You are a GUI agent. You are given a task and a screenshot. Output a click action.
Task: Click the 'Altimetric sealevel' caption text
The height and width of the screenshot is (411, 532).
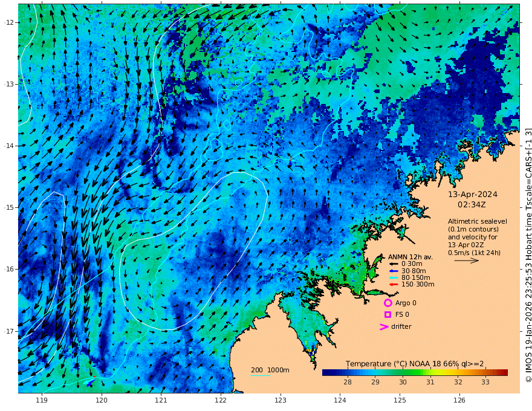(478, 221)
